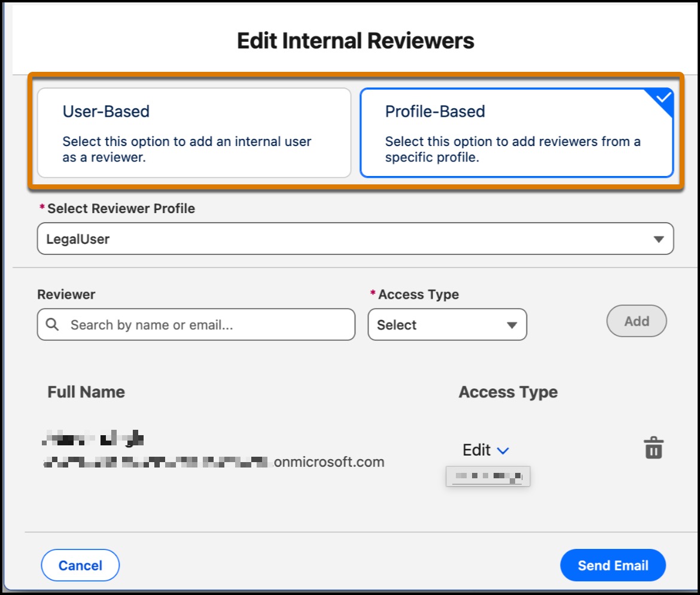Screen dimensions: 700x595
Task: Click the Select Reviewer Profile label
Action: coord(121,208)
